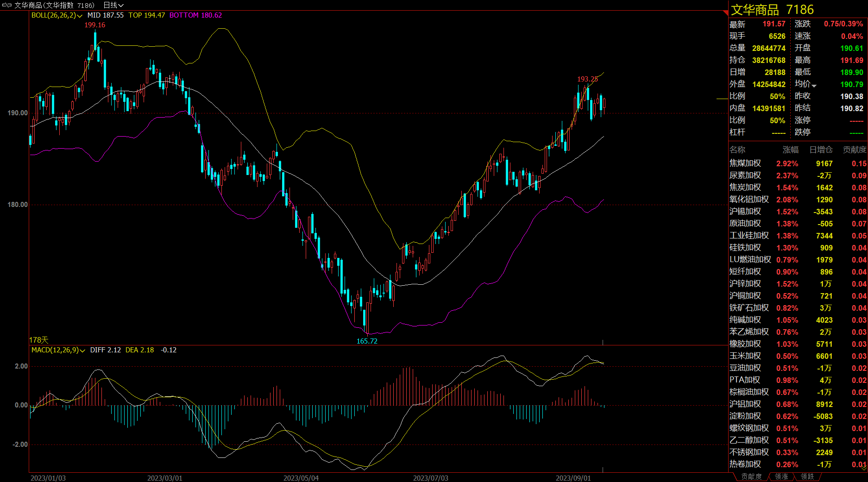Screen dimensions: 868x482
Task: Select the 焦煤加权 row
Action: (x=798, y=163)
